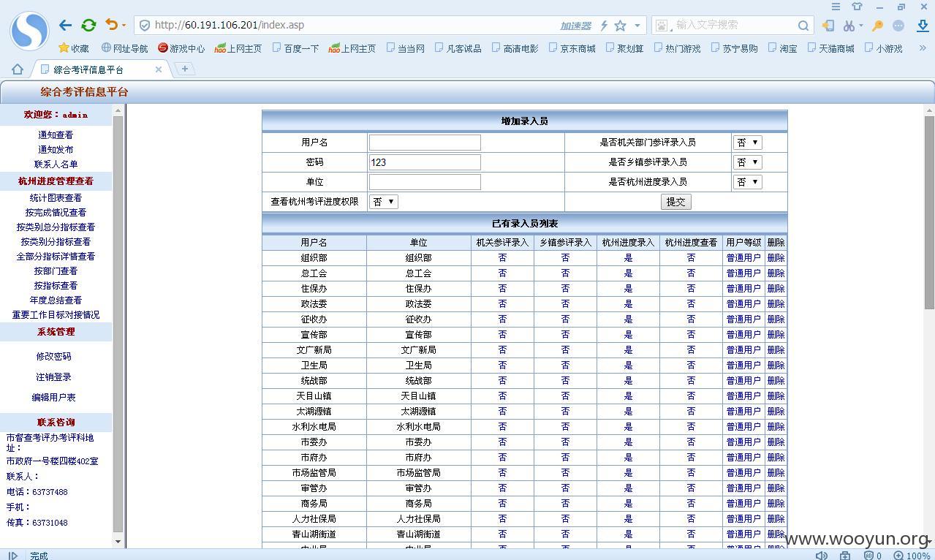Open 淘宝 bookmark
Viewport: 935px width, 560px height.
click(782, 48)
